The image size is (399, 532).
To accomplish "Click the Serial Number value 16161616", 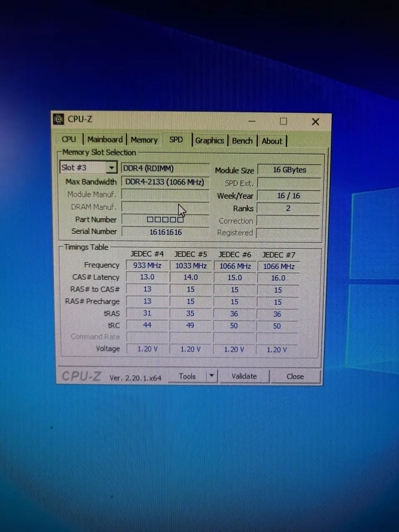I will (165, 232).
